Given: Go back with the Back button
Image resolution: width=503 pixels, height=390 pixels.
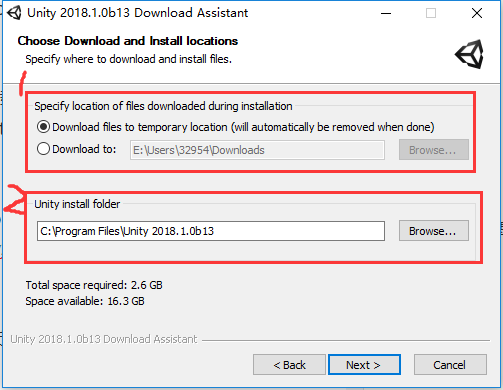Looking at the screenshot, I should pyautogui.click(x=289, y=365).
